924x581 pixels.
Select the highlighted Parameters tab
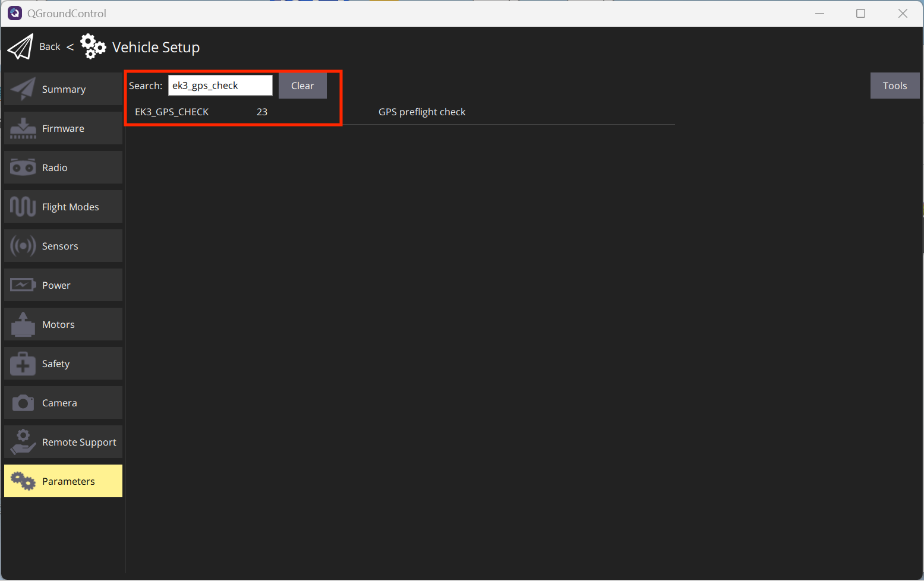click(x=63, y=481)
